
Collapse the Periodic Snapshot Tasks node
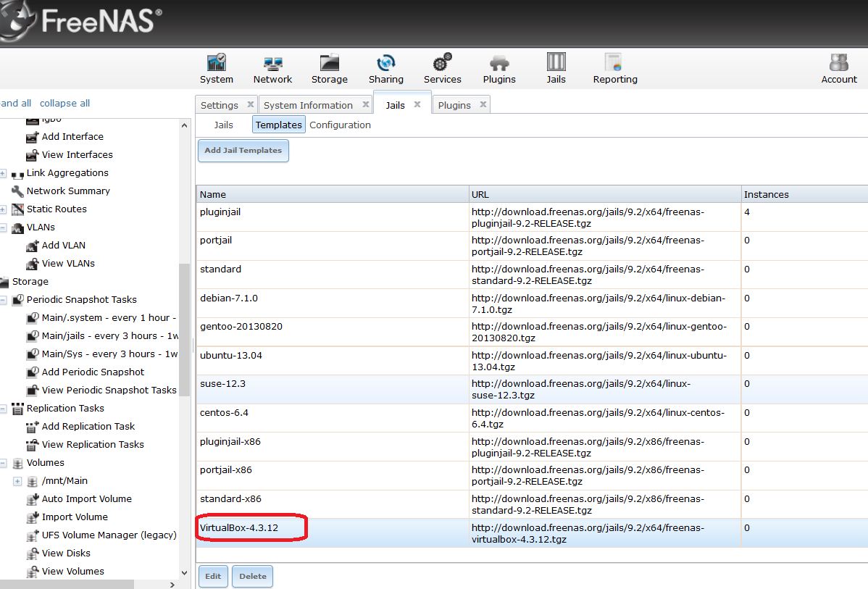3,300
